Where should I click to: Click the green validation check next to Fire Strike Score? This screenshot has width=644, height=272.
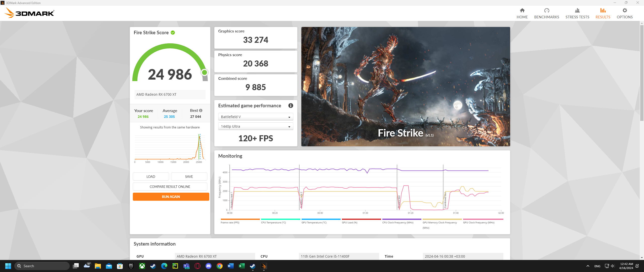(173, 32)
